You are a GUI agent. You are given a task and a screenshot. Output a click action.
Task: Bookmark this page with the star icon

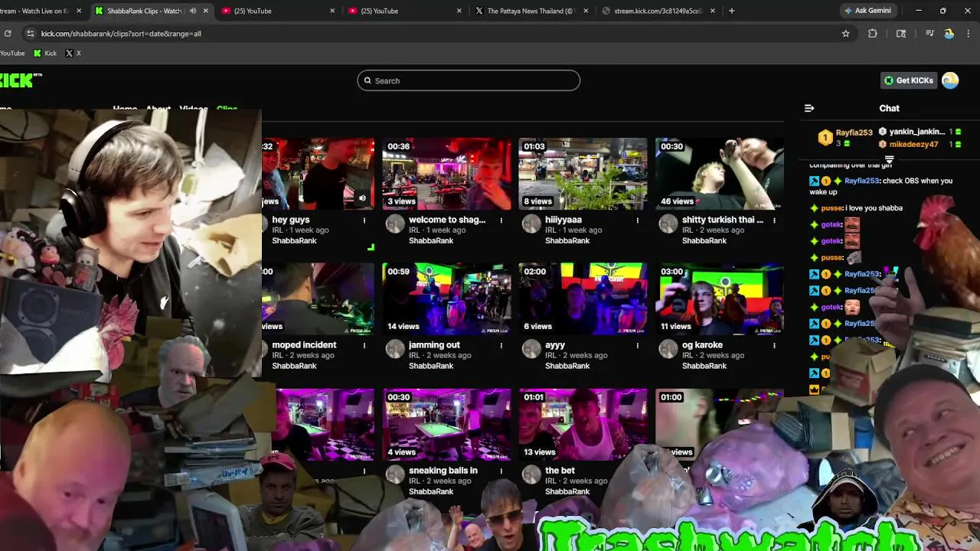click(845, 34)
